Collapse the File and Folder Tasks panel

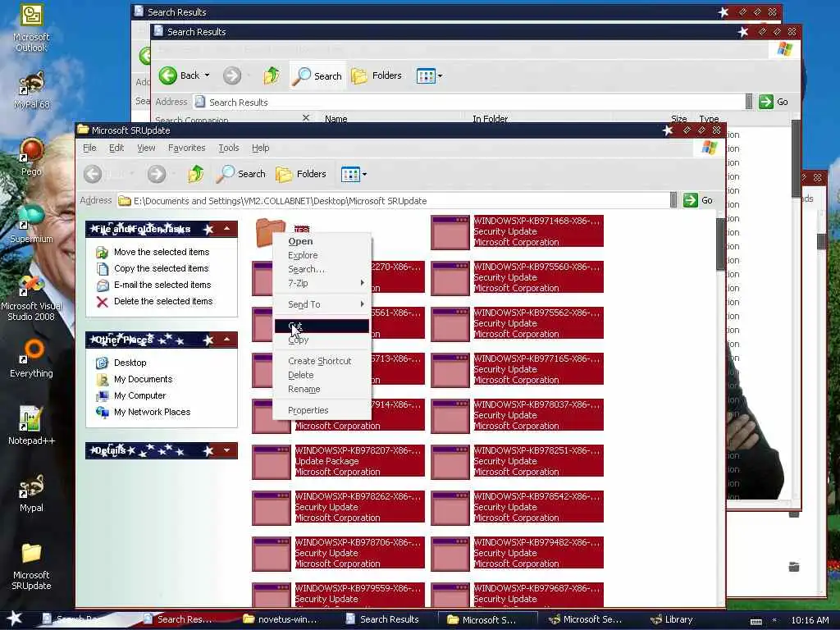(x=227, y=229)
